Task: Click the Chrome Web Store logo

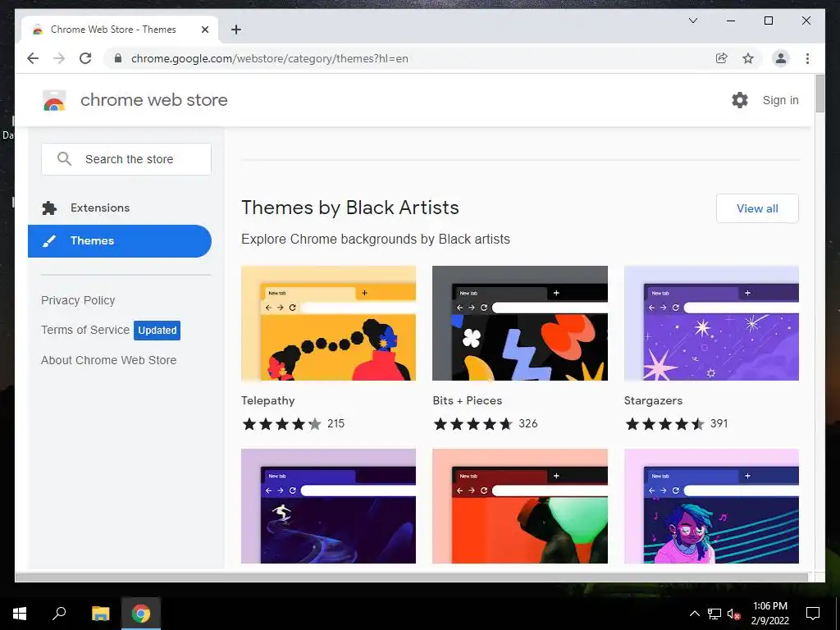Action: pyautogui.click(x=54, y=100)
